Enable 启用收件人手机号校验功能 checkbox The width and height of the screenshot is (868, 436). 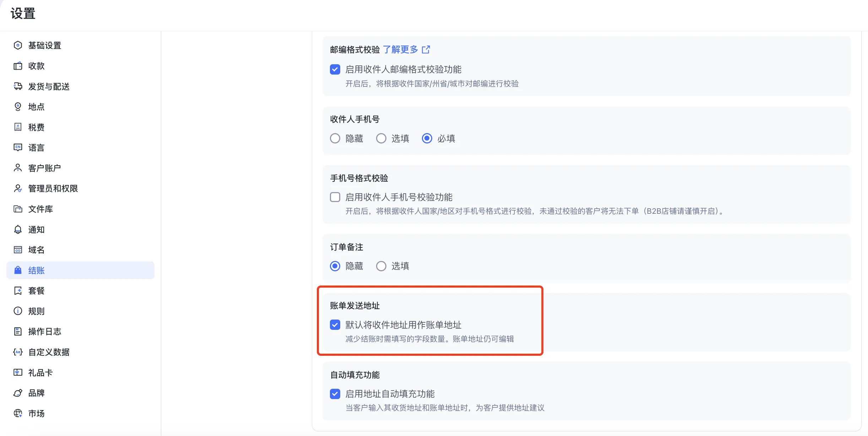(335, 197)
